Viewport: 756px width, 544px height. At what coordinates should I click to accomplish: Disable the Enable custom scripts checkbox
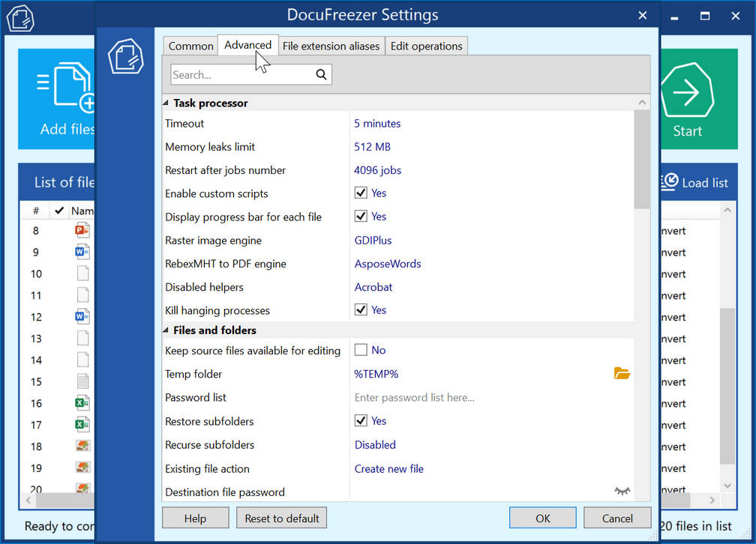point(361,193)
